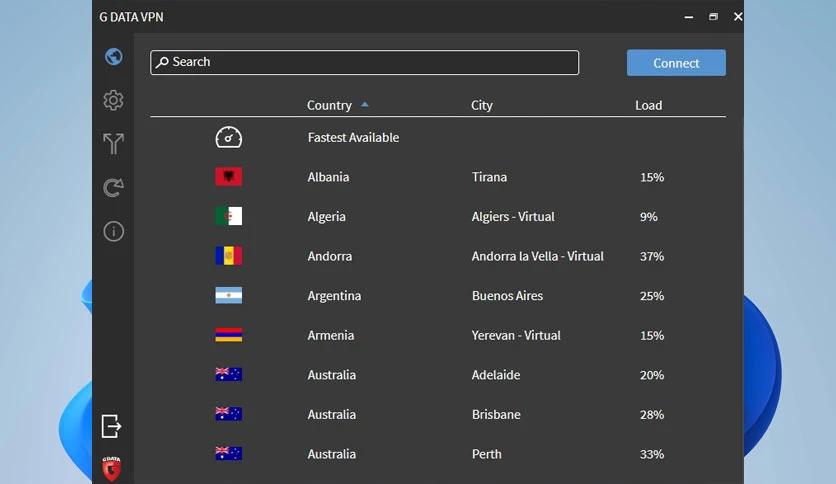The image size is (836, 484).
Task: Click into the Search input field
Action: pyautogui.click(x=365, y=62)
